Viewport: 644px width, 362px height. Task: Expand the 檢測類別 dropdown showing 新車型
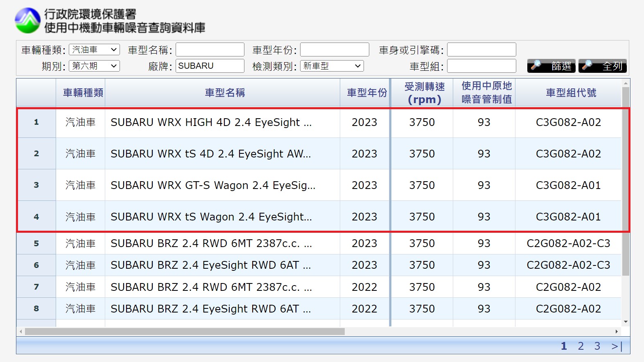332,66
